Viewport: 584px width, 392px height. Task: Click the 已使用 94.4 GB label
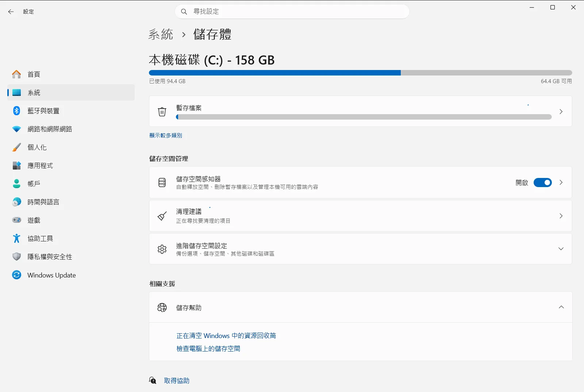[x=167, y=81]
